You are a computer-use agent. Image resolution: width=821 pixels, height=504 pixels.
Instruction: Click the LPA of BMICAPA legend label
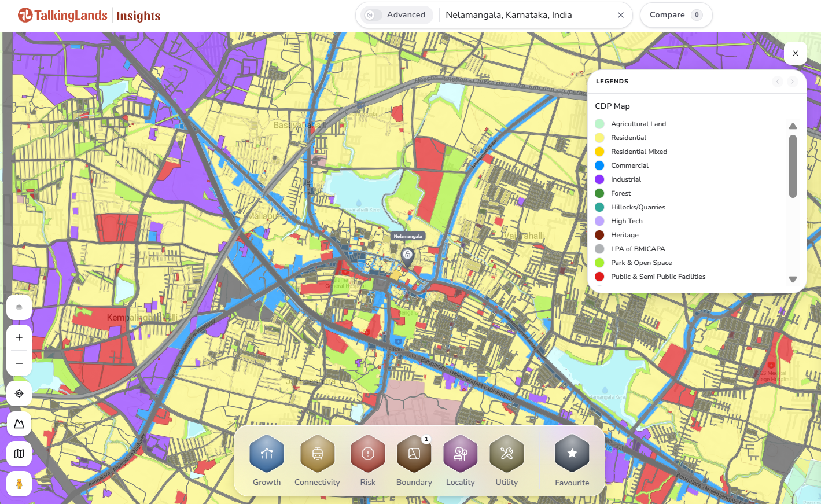(x=638, y=249)
